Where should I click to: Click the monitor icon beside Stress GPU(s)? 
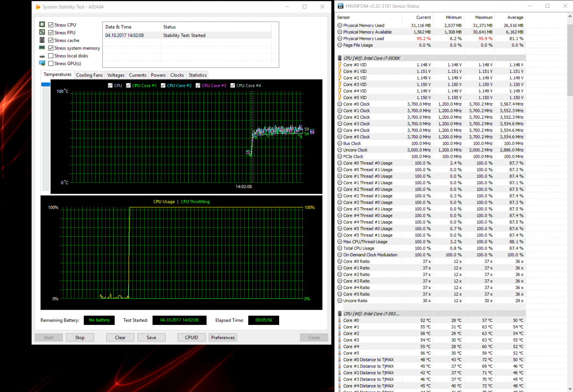pos(42,63)
